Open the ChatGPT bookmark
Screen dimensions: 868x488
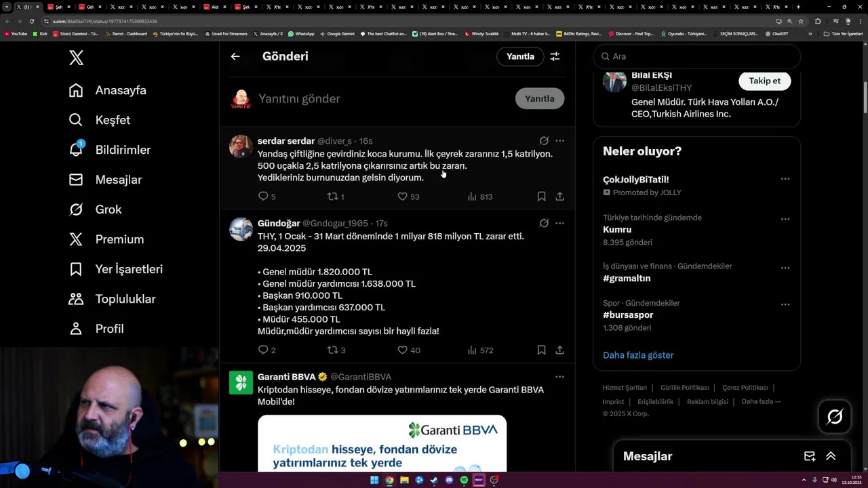[x=776, y=33]
